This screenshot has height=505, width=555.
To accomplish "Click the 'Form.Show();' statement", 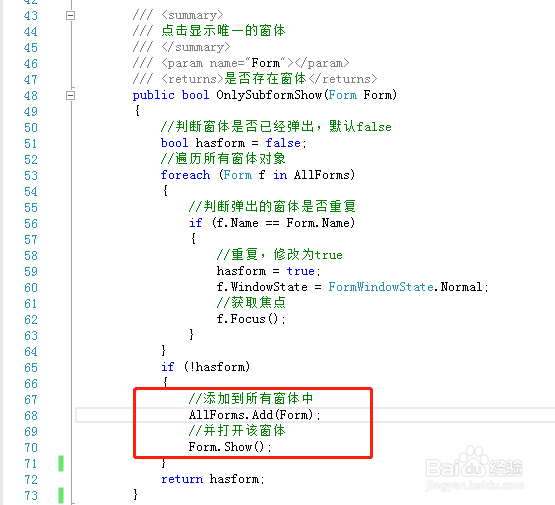I will (x=230, y=447).
